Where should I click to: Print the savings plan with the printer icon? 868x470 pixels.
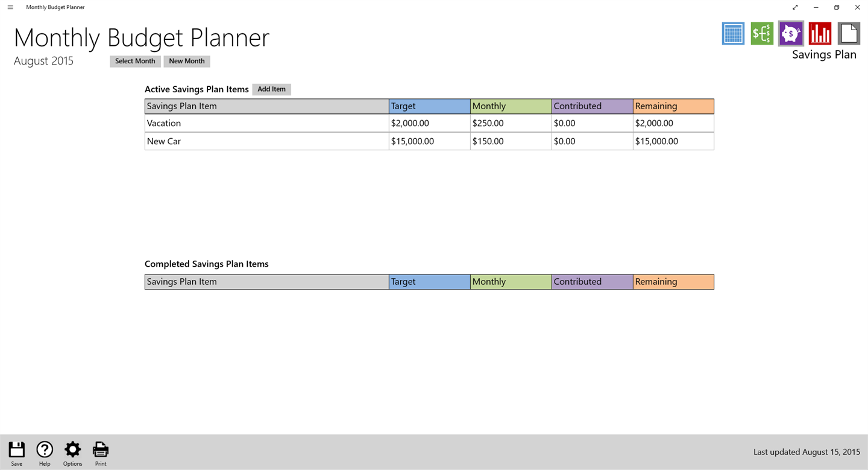pyautogui.click(x=101, y=453)
